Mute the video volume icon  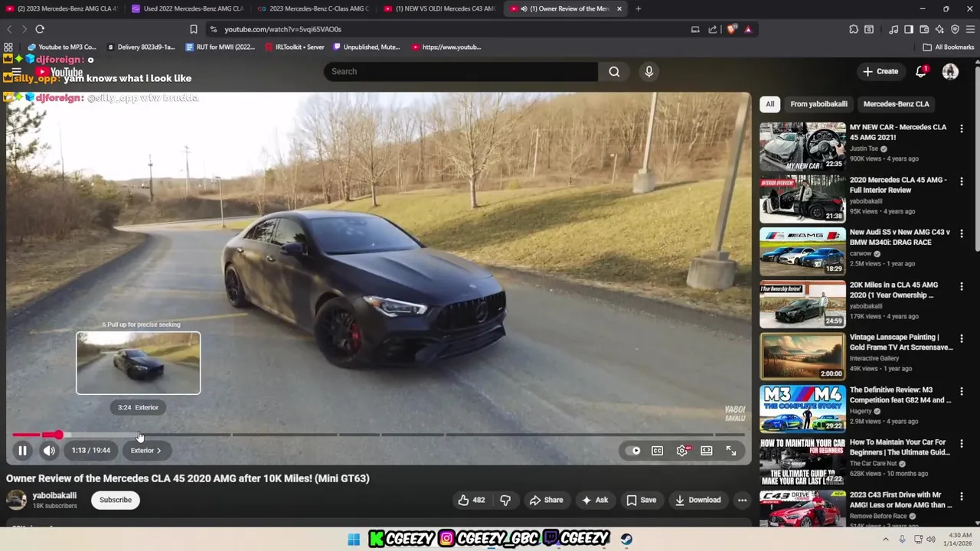tap(49, 451)
